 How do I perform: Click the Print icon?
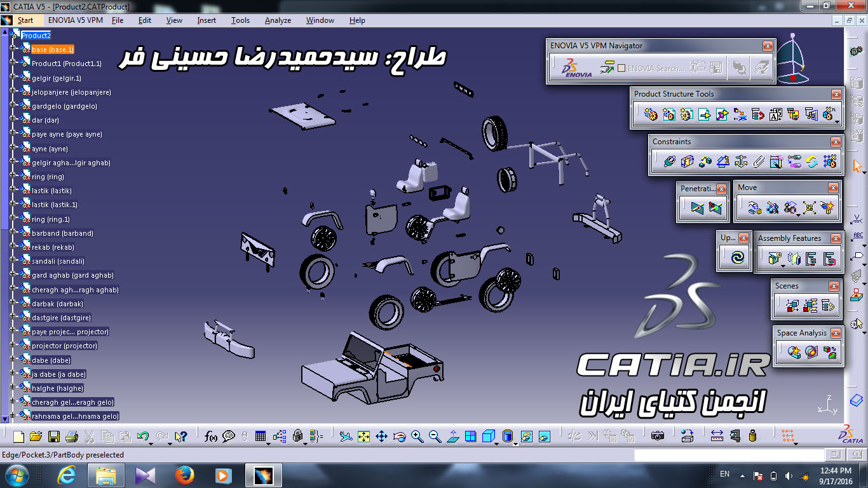coord(71,437)
